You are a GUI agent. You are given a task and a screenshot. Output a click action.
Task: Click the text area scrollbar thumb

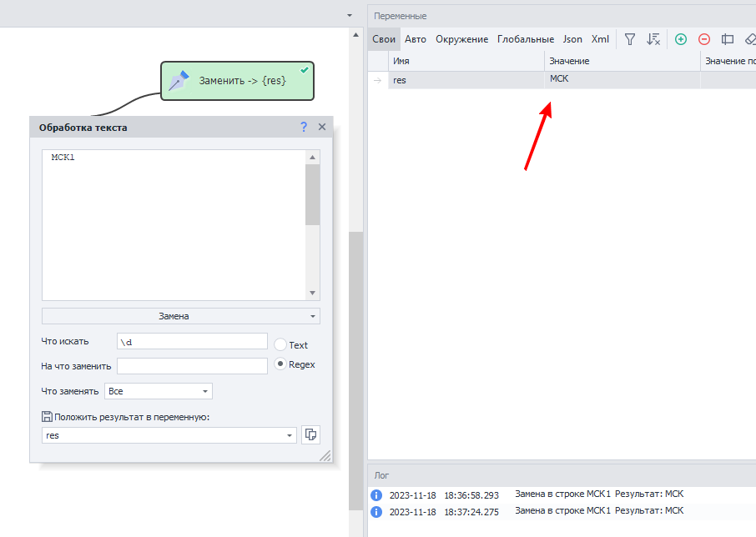click(x=312, y=194)
